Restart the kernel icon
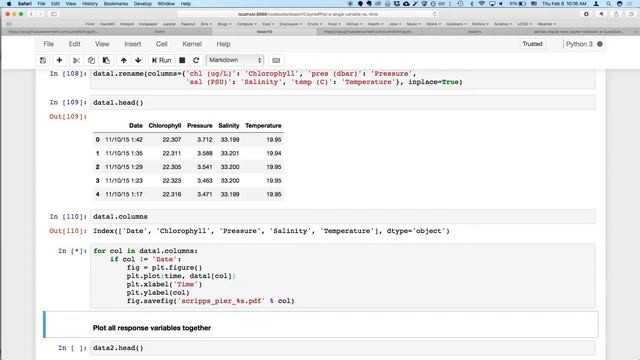The image size is (640, 360). coord(196,60)
